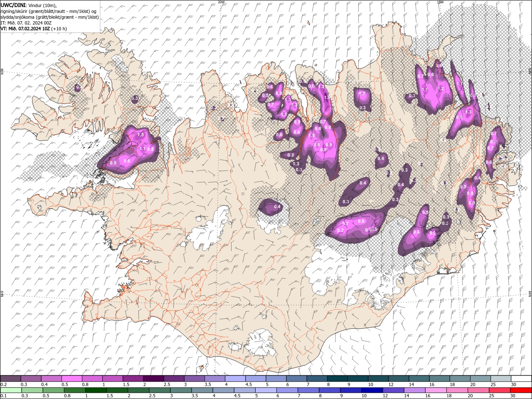Select the violet lower swatch at 12

pos(393,390)
